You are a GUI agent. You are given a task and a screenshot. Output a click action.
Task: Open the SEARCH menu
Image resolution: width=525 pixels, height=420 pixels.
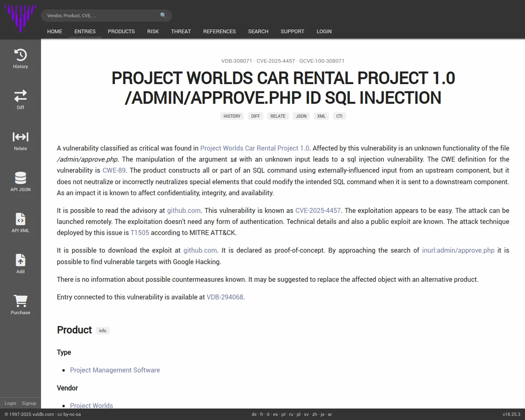[x=258, y=31]
